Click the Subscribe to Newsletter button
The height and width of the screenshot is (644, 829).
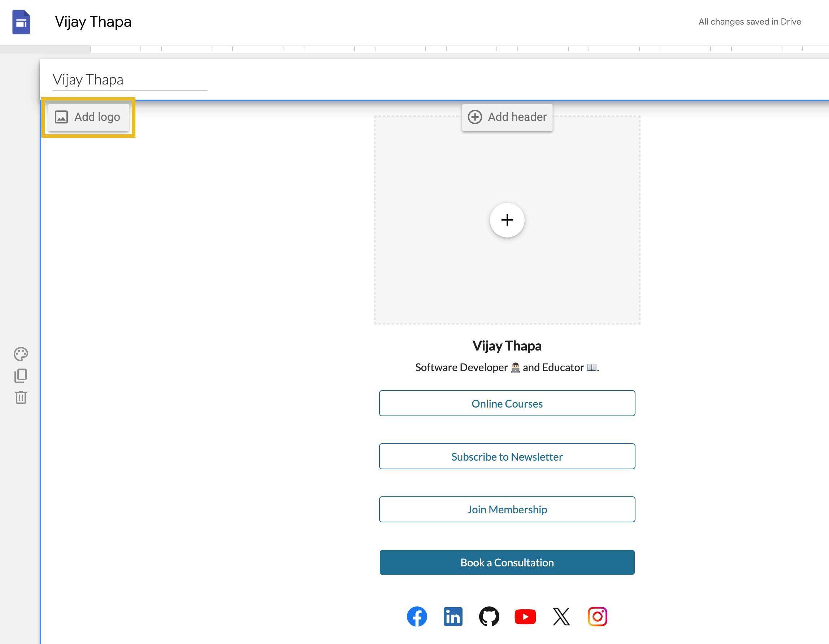coord(507,457)
